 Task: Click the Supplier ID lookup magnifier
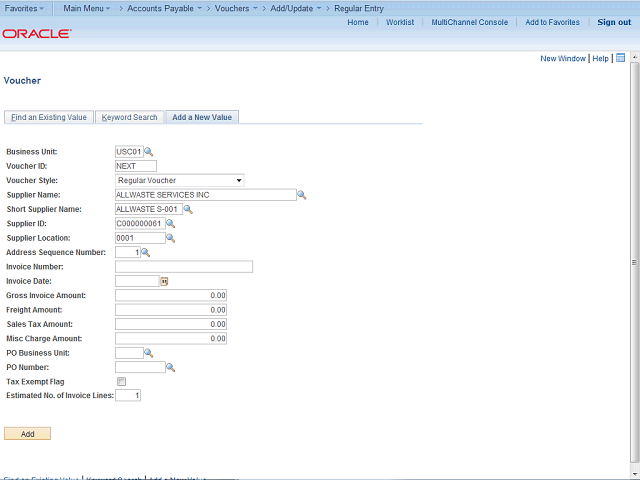pos(170,224)
